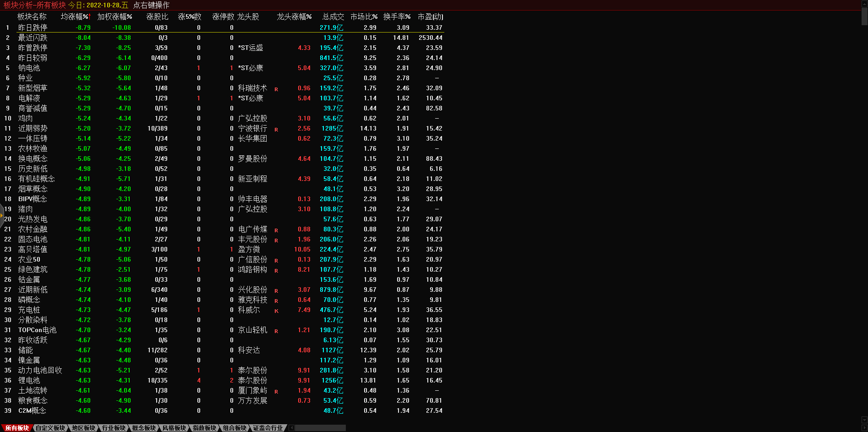Viewport: 868px width, 432px height.
Task: Click the R marker beside 厦门象屿
Action: [276, 392]
